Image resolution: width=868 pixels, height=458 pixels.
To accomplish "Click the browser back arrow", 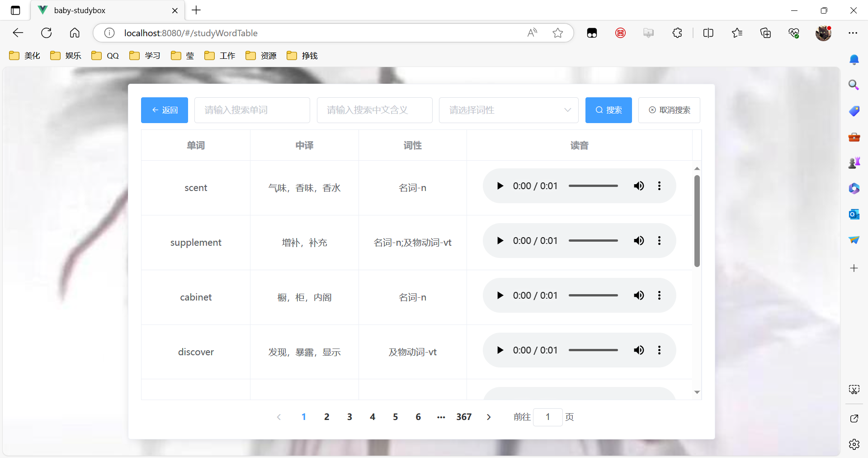I will (x=18, y=33).
